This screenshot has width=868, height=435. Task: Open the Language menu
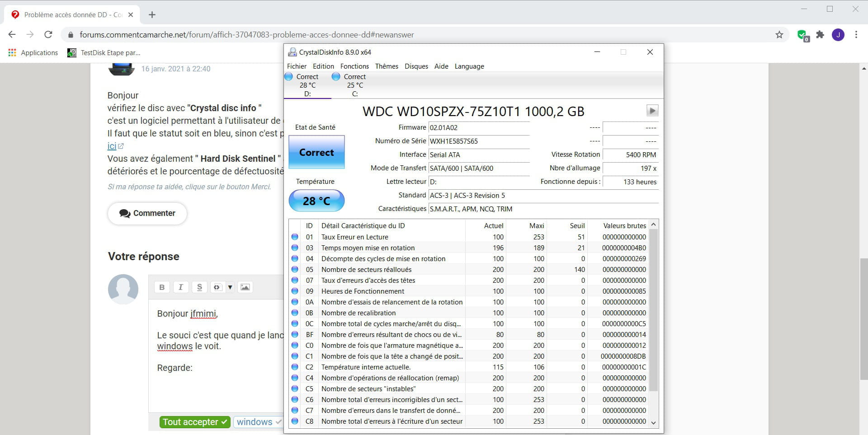pyautogui.click(x=469, y=66)
